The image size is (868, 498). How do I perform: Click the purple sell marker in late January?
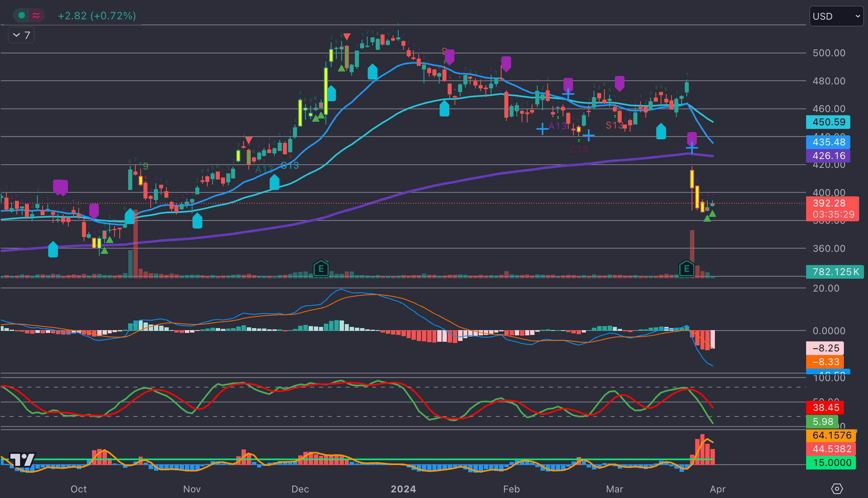[x=506, y=63]
